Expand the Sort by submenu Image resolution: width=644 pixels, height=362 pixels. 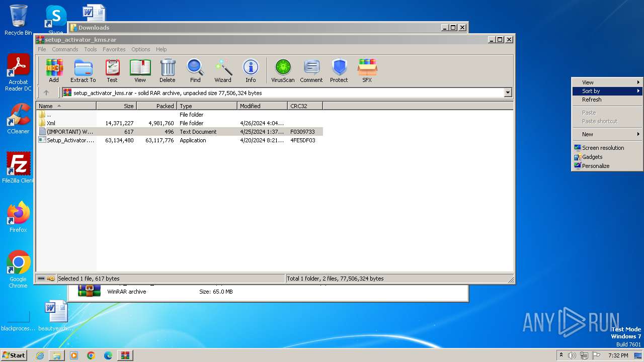[x=607, y=91]
